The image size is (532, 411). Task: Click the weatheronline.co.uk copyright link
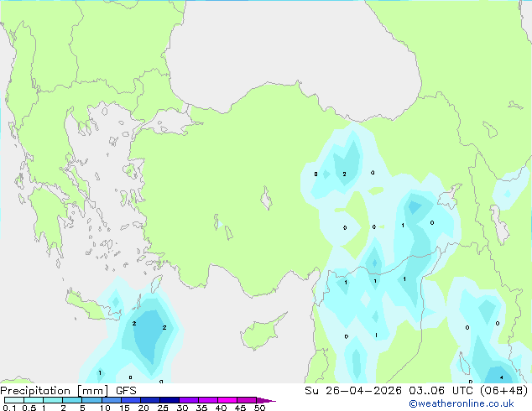[462, 403]
